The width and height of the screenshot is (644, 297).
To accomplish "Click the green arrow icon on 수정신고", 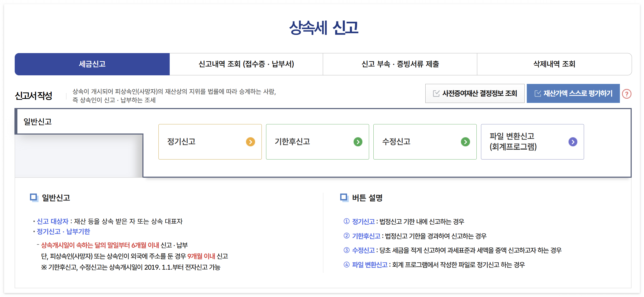I will click(465, 142).
